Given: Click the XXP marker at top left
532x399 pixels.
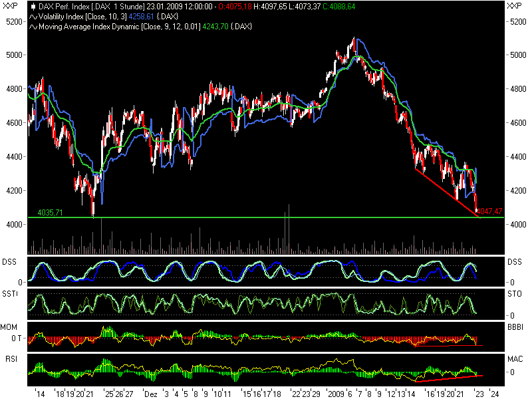Looking at the screenshot, I should coord(10,5).
